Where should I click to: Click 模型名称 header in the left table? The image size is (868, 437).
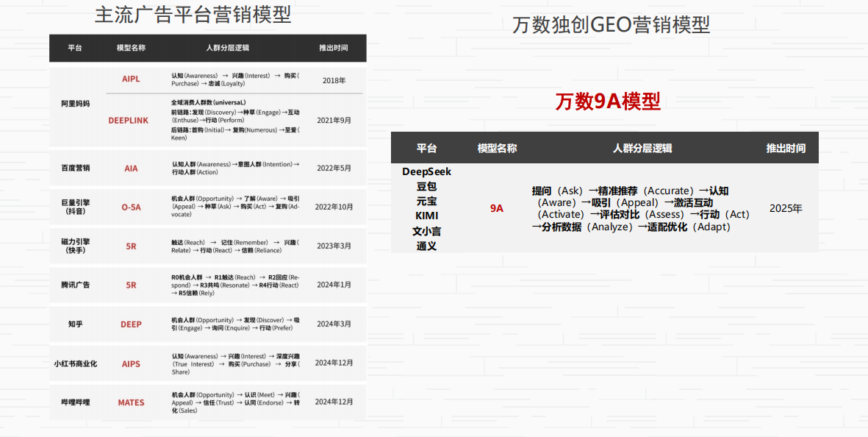(132, 48)
